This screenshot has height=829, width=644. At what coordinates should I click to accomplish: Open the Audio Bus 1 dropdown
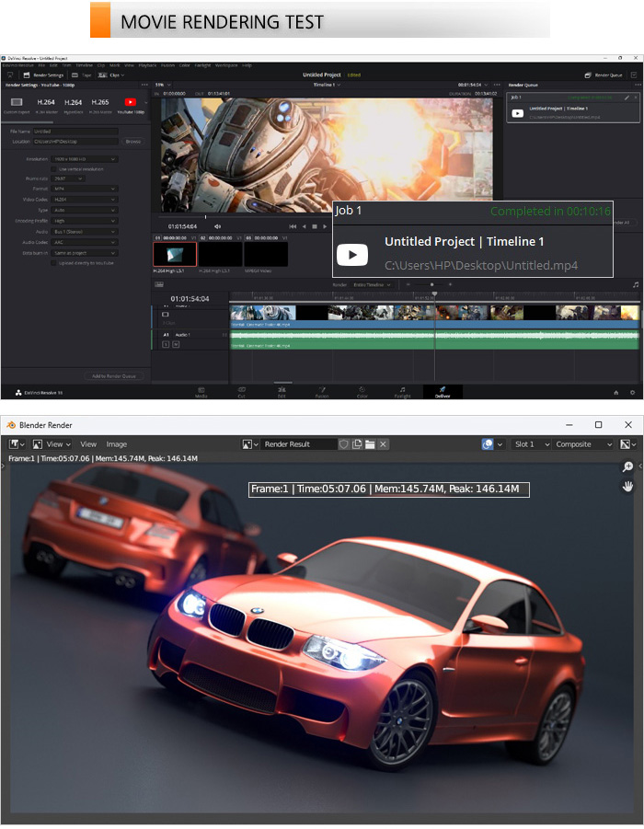(x=85, y=232)
